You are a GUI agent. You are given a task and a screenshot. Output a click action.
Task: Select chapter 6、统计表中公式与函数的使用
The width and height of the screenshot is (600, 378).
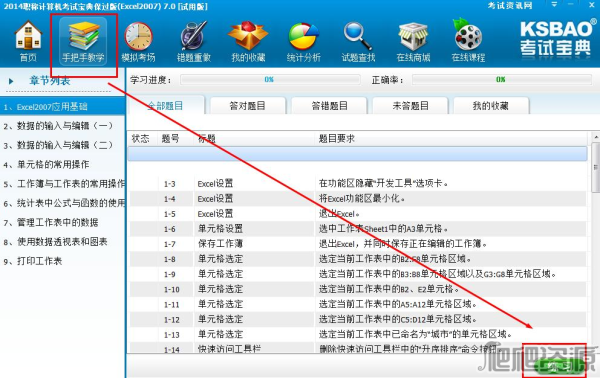pyautogui.click(x=62, y=203)
